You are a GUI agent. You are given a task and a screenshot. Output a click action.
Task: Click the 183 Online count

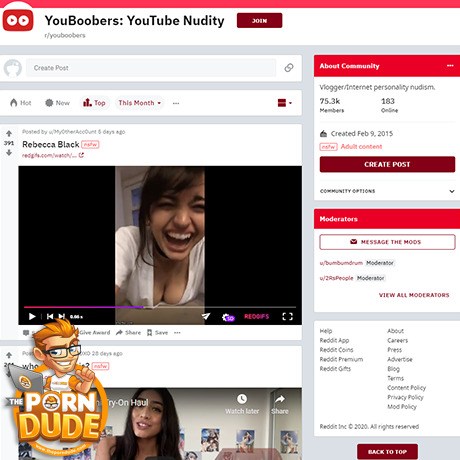pyautogui.click(x=389, y=105)
